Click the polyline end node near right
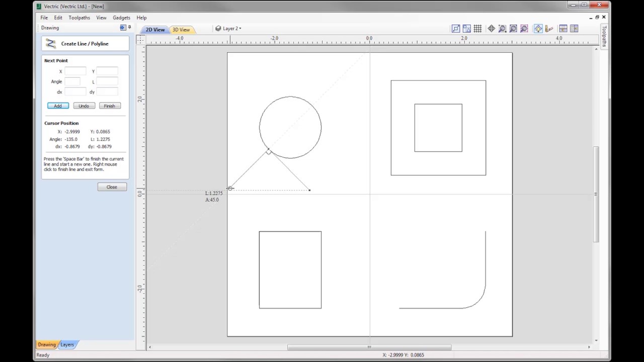This screenshot has height=362, width=644. tap(309, 190)
